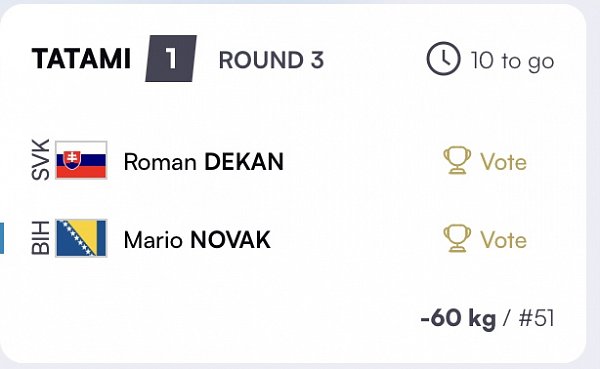Open contest number #51
The image size is (600, 369).
click(x=536, y=318)
